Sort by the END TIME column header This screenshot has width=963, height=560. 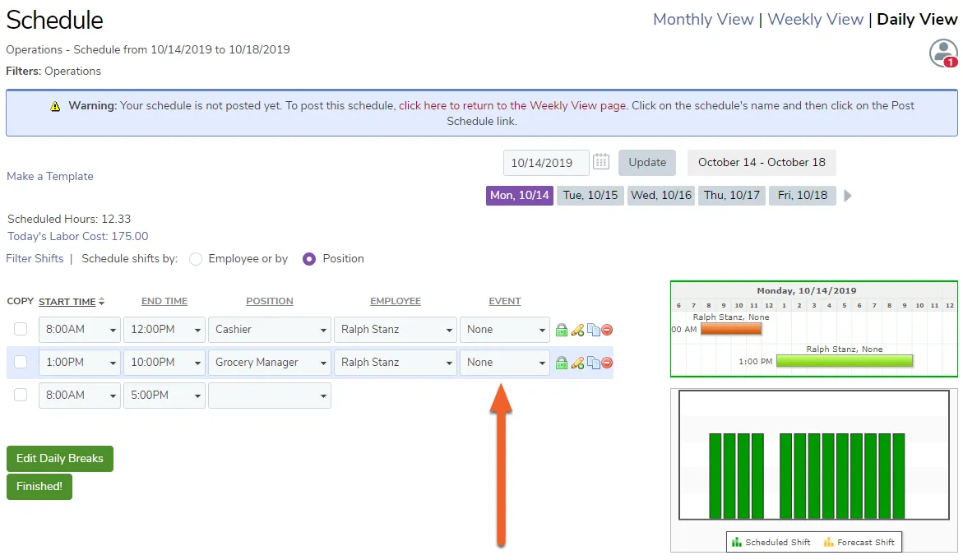pos(164,302)
